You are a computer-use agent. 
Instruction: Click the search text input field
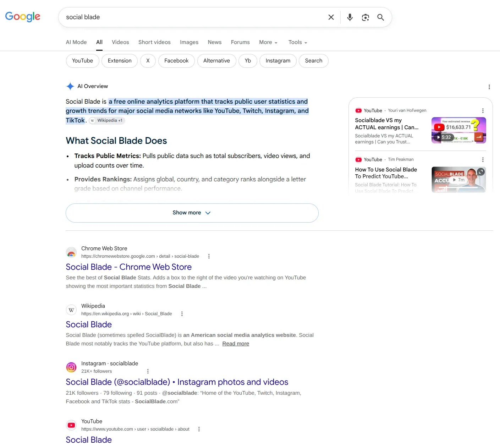pyautogui.click(x=193, y=17)
